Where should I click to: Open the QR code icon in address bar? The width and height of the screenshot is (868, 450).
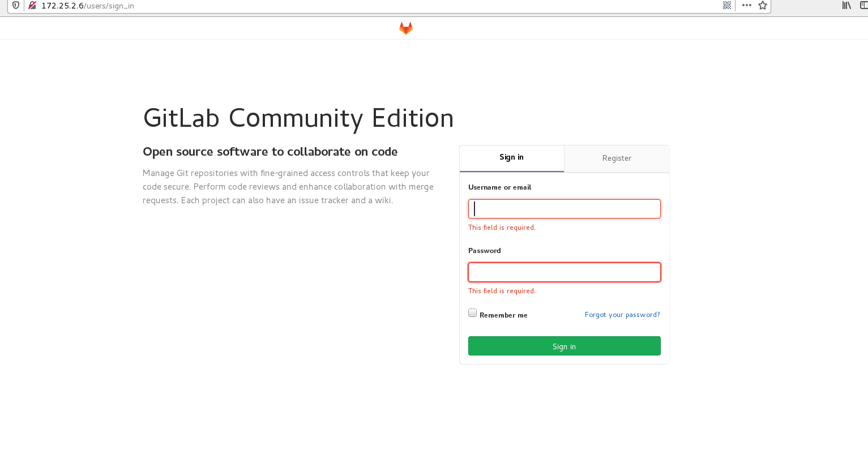tap(727, 5)
